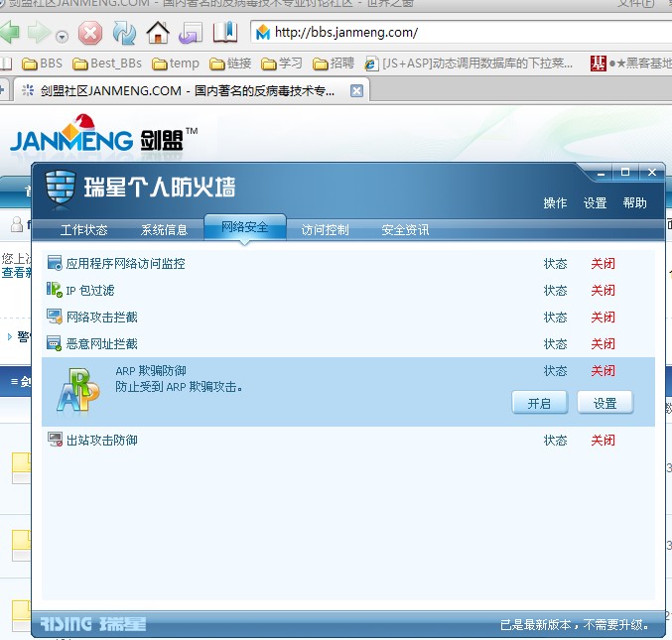Minimize the firewall window

point(601,173)
